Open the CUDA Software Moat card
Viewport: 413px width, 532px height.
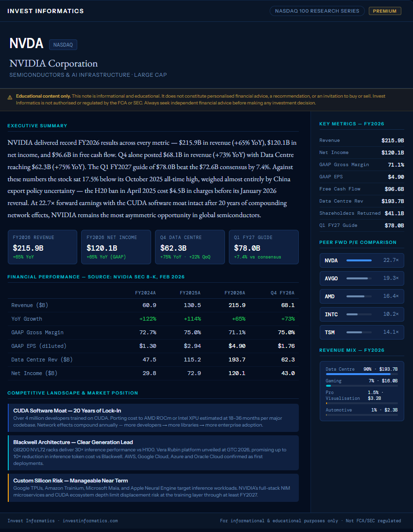pyautogui.click(x=153, y=418)
